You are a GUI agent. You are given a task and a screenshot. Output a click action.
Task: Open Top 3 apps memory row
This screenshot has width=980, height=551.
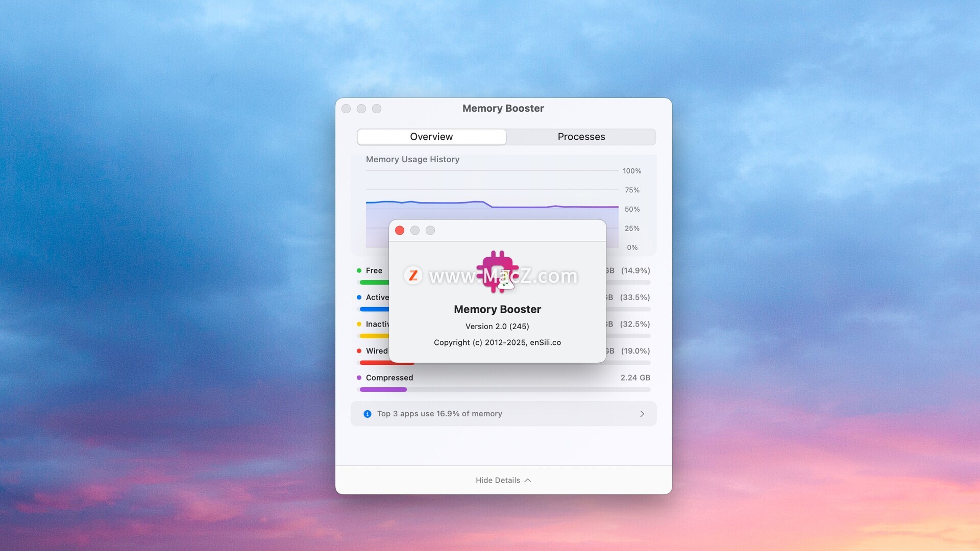click(439, 414)
